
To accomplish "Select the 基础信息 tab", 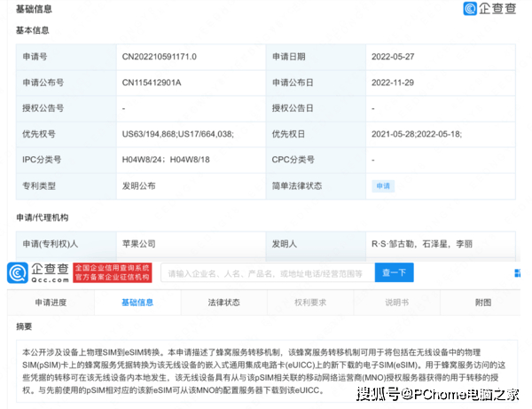I will 137,303.
